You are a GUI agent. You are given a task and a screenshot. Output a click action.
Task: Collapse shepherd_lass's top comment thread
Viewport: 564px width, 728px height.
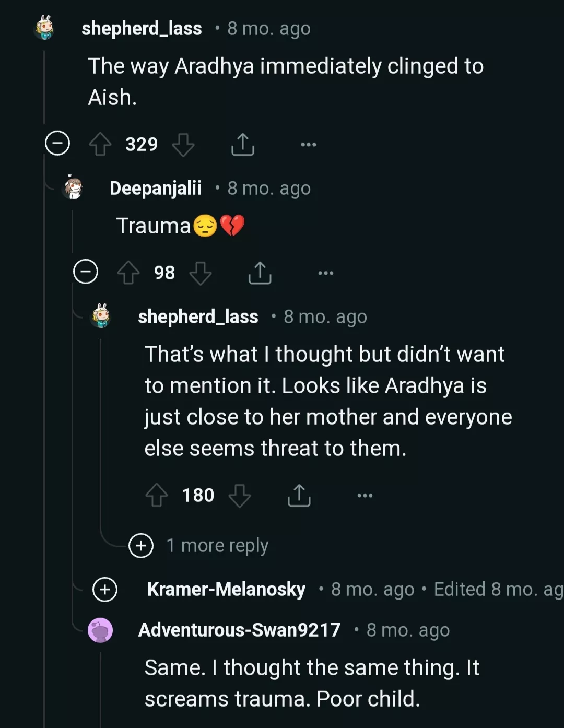point(57,143)
